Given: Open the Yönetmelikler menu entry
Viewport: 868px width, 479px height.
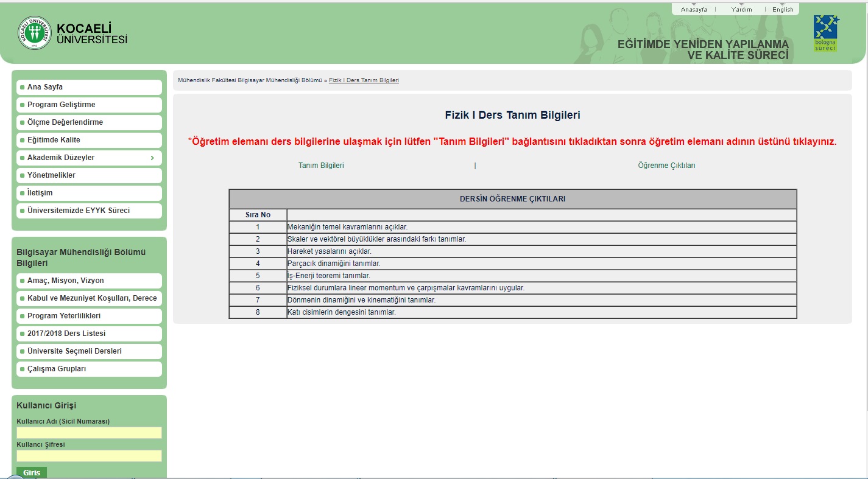Looking at the screenshot, I should click(51, 175).
